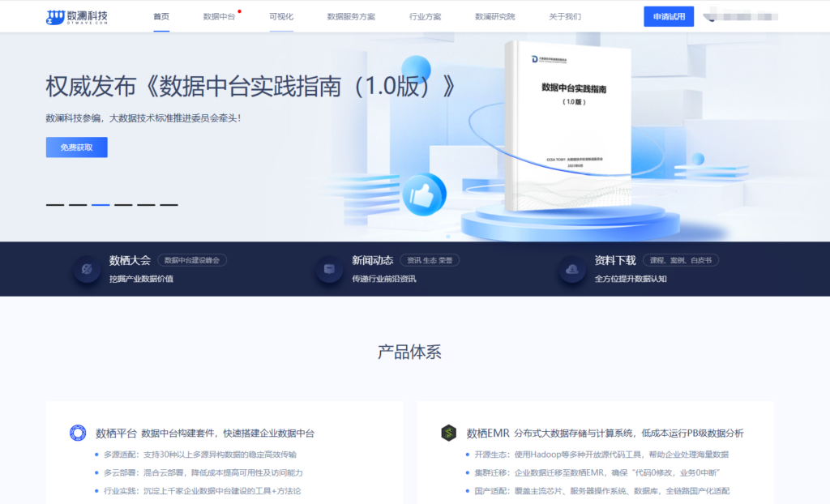Expand the 可视化 navigation dropdown

pos(281,15)
